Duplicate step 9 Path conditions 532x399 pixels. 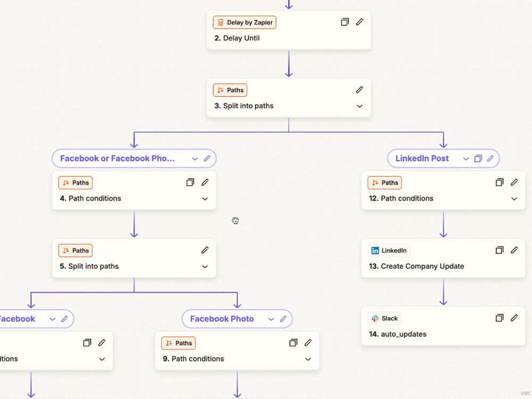(x=294, y=343)
